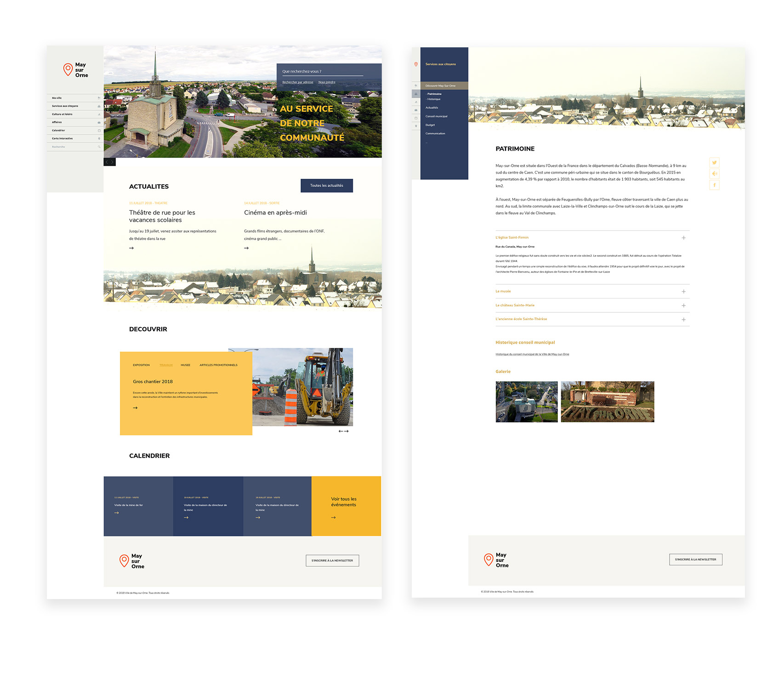Screen dimensions: 784x690
Task: Click the hero slider next arrow
Action: pos(113,162)
